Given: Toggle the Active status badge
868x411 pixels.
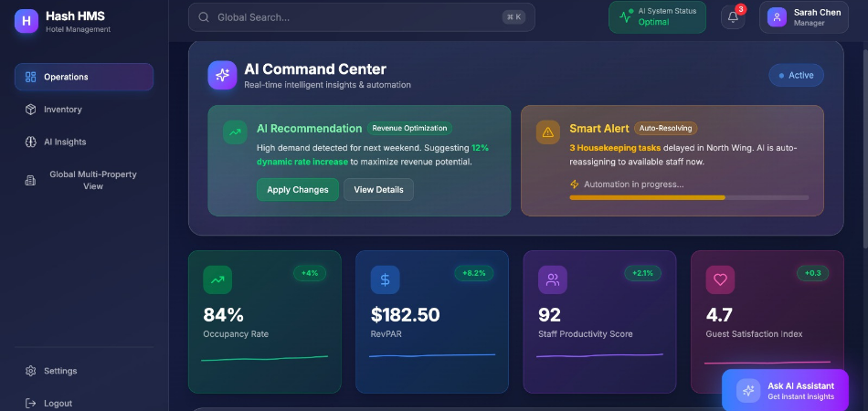Looking at the screenshot, I should 796,75.
